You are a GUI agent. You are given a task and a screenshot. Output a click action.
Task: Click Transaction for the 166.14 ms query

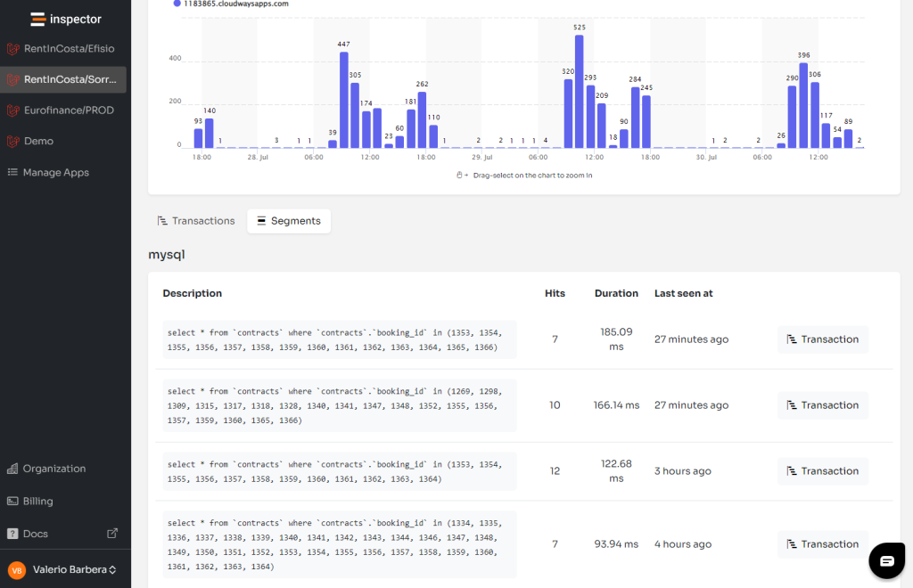(822, 405)
